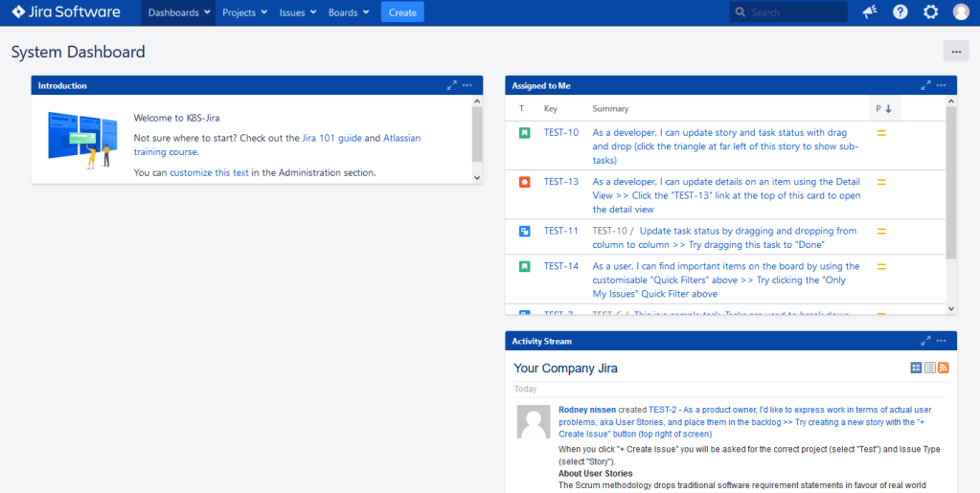Open the user profile avatar
This screenshot has height=493, width=980.
click(961, 12)
